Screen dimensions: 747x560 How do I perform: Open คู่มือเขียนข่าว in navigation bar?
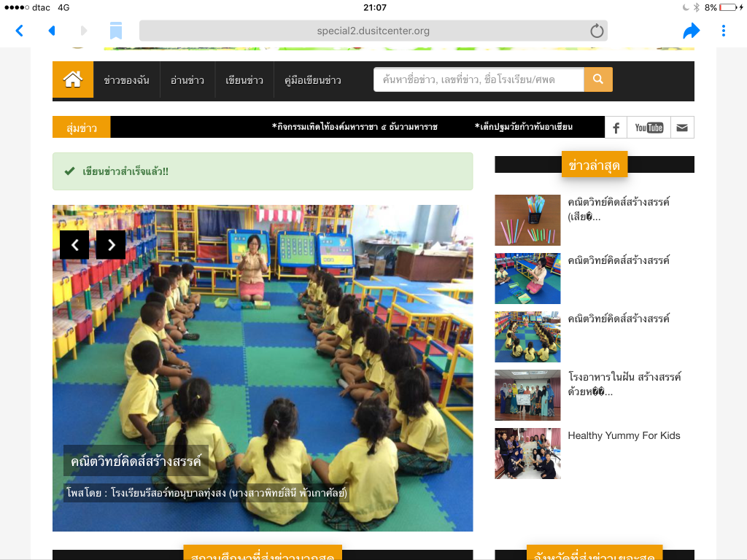pyautogui.click(x=312, y=80)
